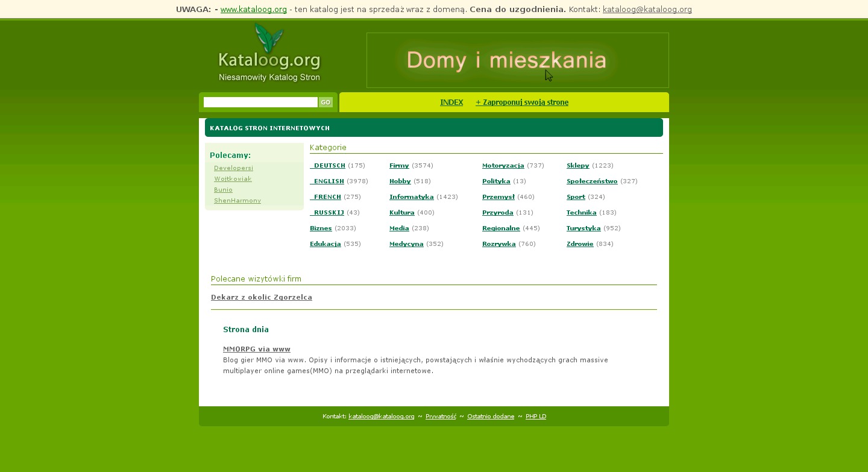Visit the Turystyka category
868x472 pixels.
[583, 228]
